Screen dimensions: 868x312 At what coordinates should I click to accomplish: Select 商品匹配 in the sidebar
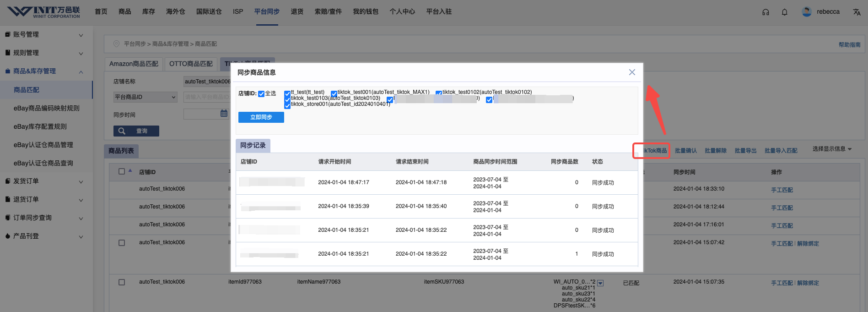point(46,90)
